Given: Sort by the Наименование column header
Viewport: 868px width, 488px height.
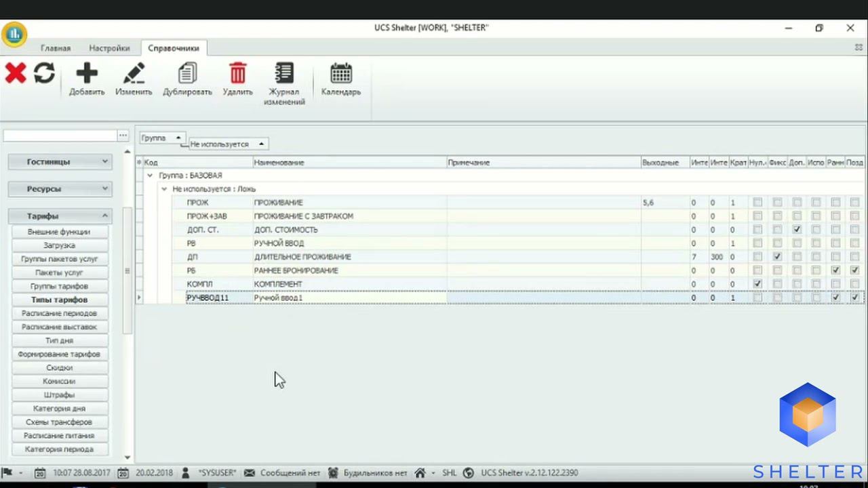Looking at the screenshot, I should click(x=349, y=163).
